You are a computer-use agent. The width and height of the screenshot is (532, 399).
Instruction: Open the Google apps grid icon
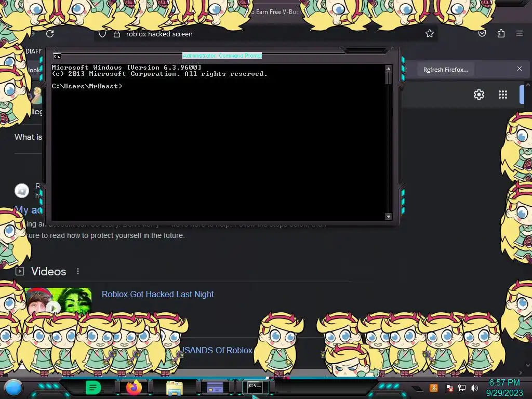[x=503, y=95]
